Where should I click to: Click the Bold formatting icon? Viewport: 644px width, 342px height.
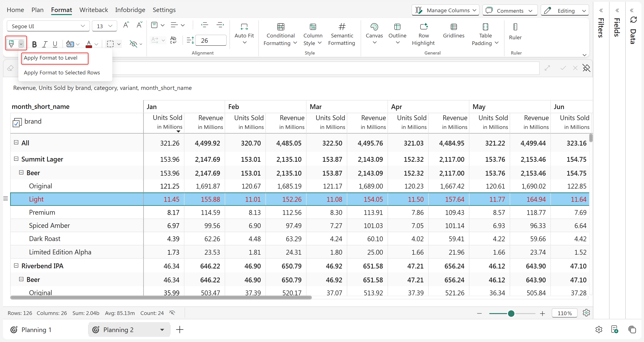pyautogui.click(x=34, y=44)
